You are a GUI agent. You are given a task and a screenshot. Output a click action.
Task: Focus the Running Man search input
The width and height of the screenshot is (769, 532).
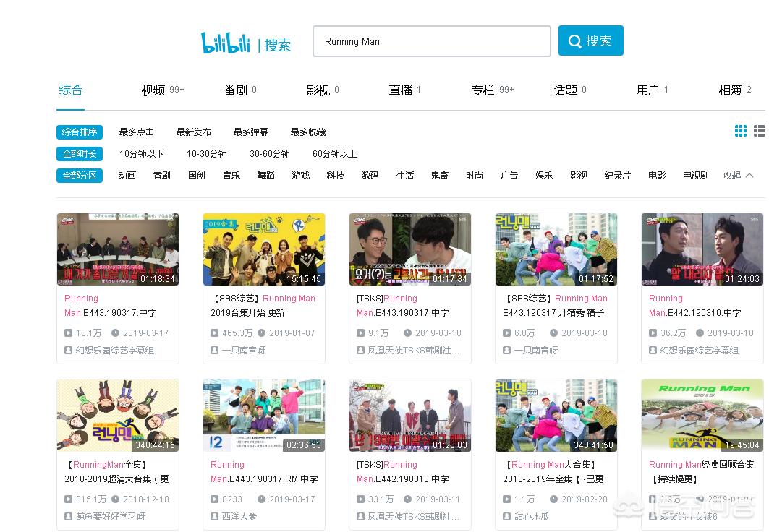point(432,41)
